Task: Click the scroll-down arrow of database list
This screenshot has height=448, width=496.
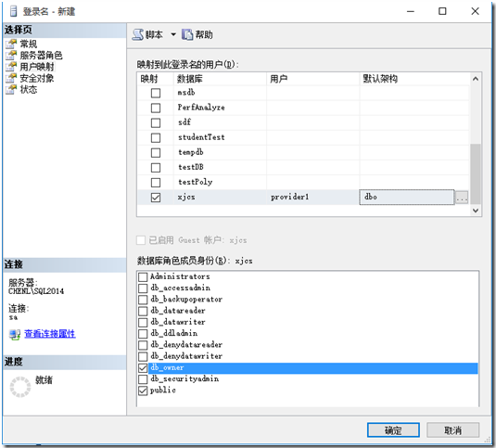Action: pyautogui.click(x=475, y=211)
